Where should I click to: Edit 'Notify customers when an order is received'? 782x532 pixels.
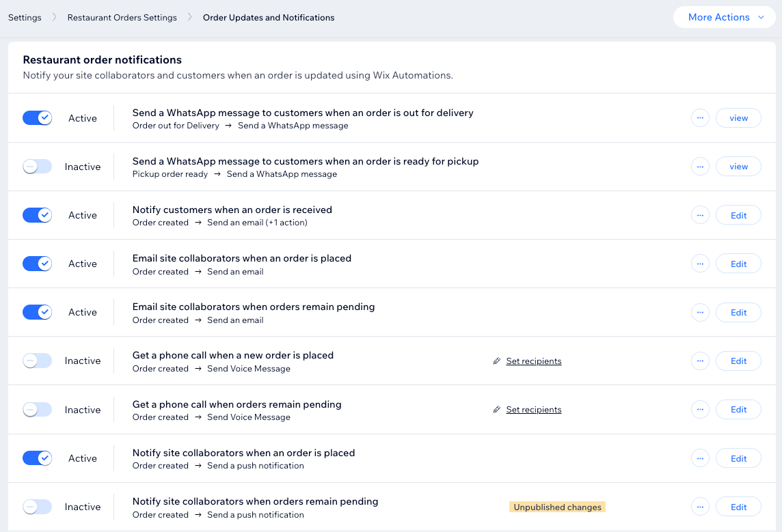(738, 214)
